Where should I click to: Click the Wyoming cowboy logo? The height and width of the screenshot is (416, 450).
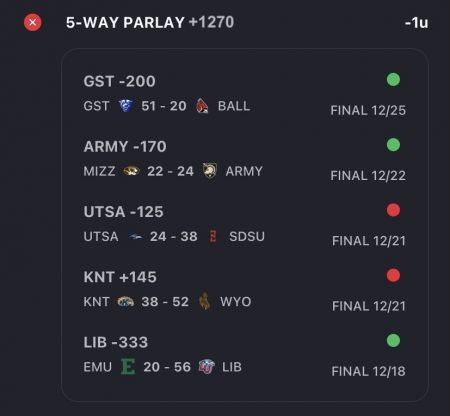pyautogui.click(x=205, y=301)
